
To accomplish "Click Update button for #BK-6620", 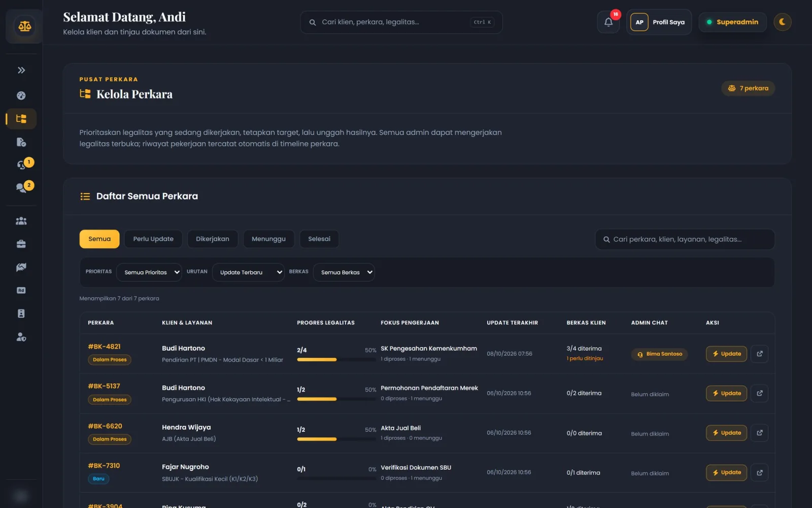I will coord(726,433).
